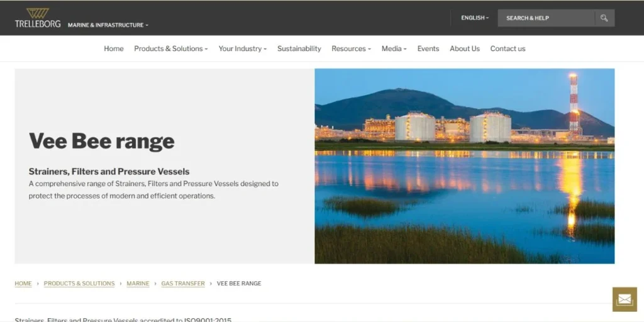
Task: Click the search magnifier icon
Action: (604, 18)
